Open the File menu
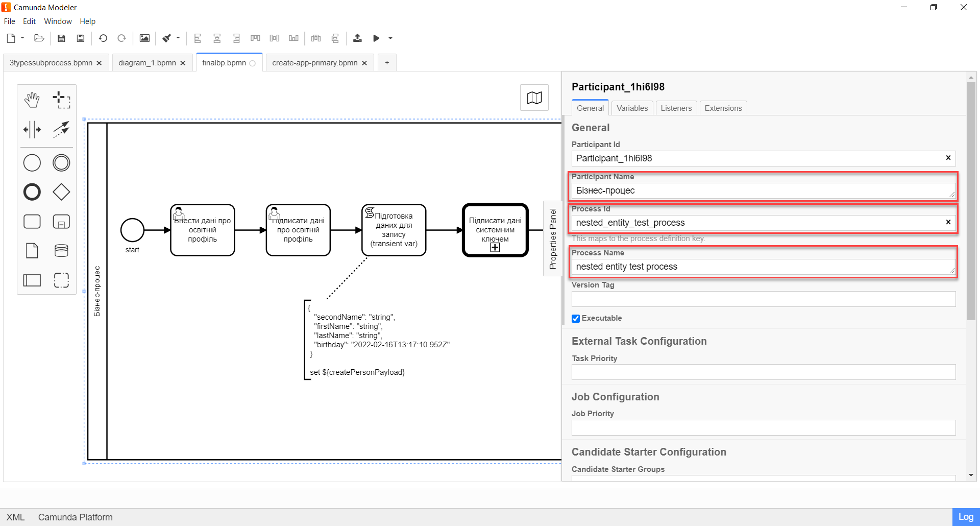Screen dimensions: 980x526 point(10,21)
